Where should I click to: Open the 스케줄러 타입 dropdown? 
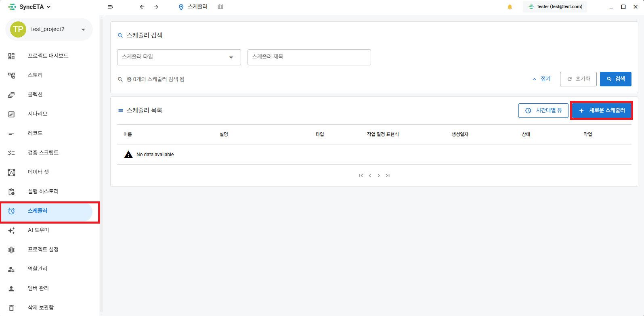coord(179,57)
